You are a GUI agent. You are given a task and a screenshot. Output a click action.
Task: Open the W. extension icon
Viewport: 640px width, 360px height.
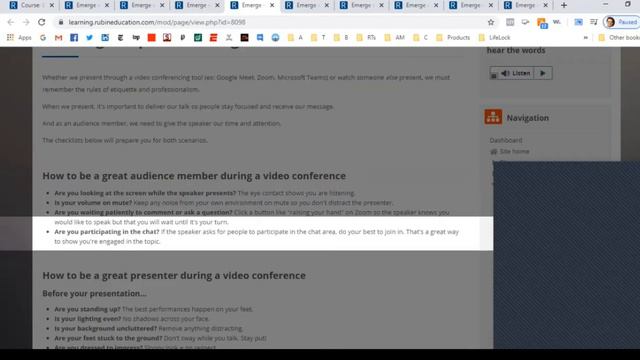point(557,22)
